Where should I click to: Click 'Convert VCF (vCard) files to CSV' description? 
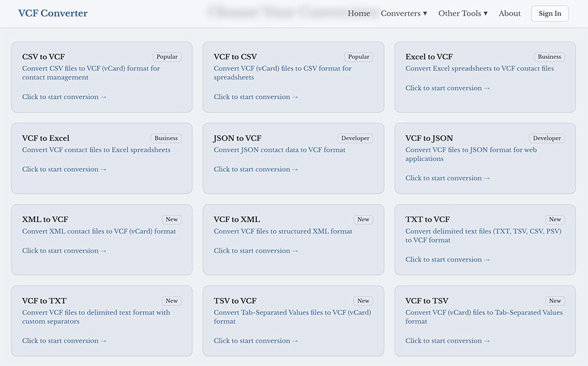click(283, 73)
